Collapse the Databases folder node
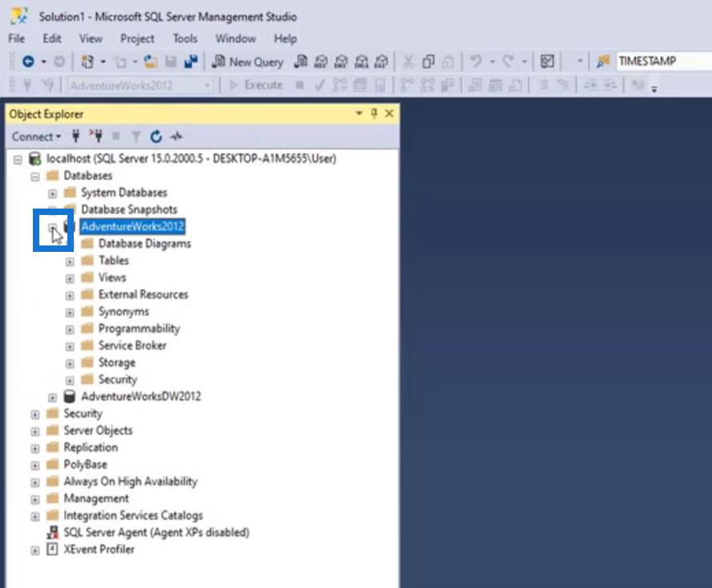The image size is (712, 588). (x=35, y=176)
